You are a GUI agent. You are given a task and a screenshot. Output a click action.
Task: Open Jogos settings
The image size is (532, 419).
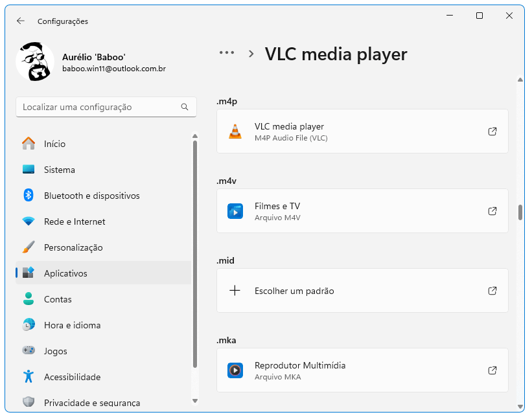[x=104, y=351]
